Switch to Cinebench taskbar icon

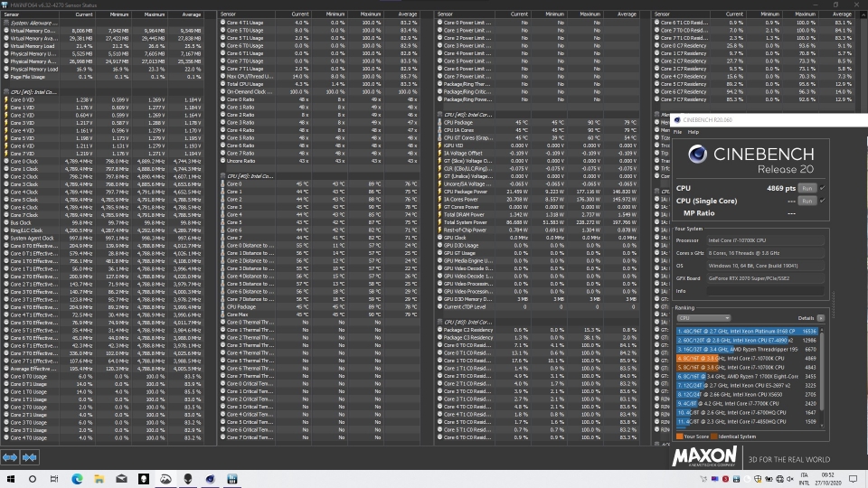[210, 479]
